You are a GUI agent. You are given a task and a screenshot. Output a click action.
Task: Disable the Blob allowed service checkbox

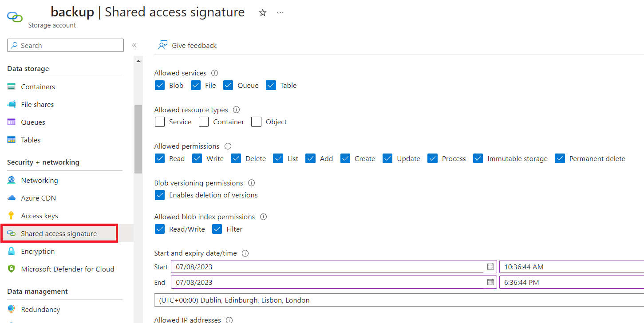click(160, 85)
